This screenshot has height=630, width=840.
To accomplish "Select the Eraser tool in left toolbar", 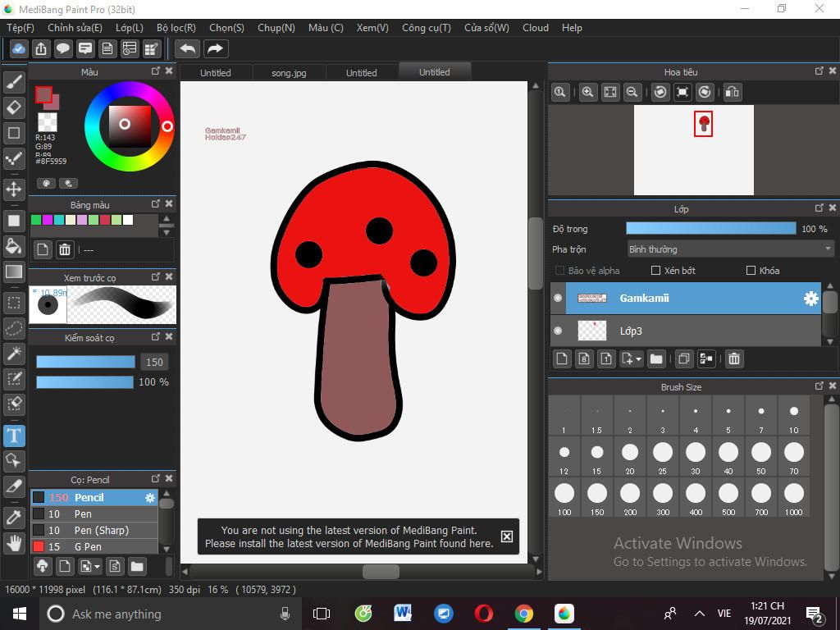I will pos(14,107).
